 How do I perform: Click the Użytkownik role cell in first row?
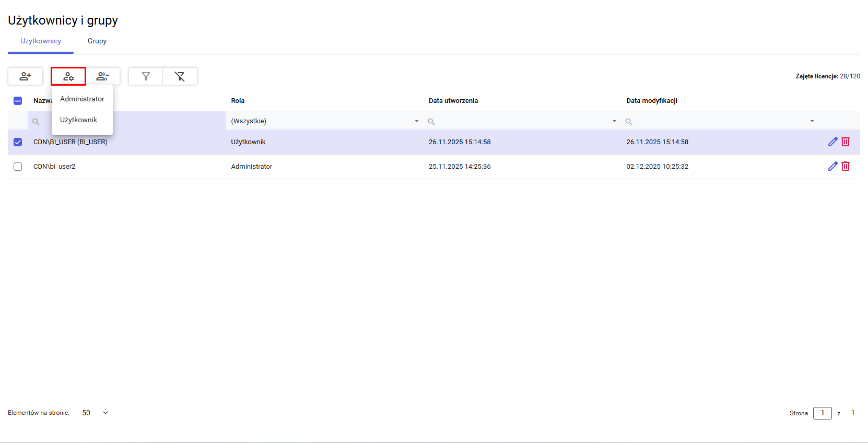[249, 142]
